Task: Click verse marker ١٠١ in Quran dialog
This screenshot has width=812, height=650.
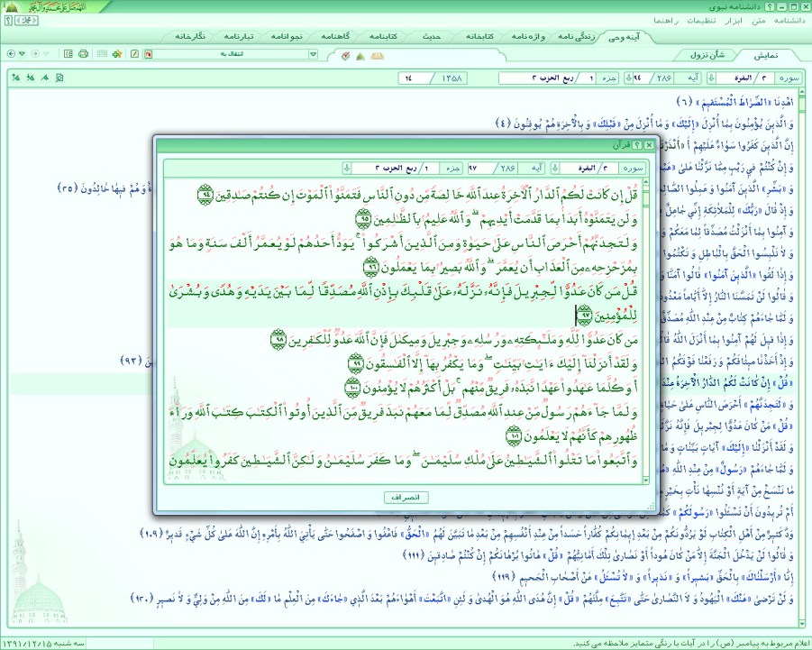Action: (514, 436)
